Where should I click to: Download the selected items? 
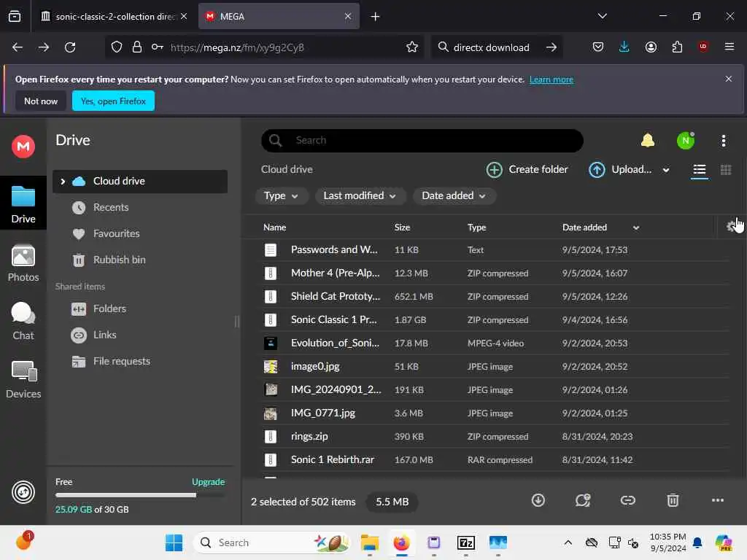(538, 500)
